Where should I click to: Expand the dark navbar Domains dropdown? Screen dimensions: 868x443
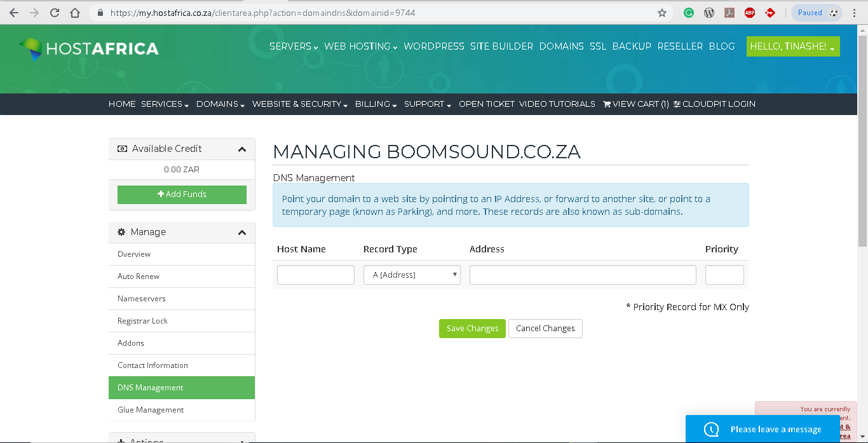click(x=220, y=104)
